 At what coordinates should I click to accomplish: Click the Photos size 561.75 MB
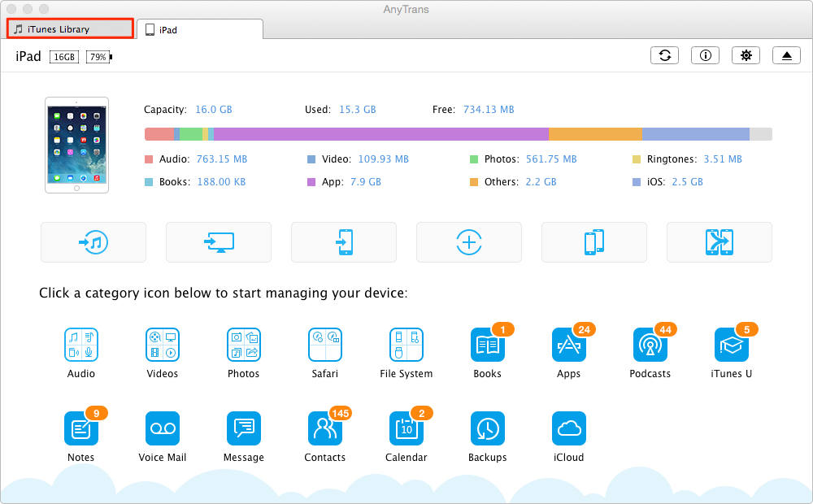point(551,159)
